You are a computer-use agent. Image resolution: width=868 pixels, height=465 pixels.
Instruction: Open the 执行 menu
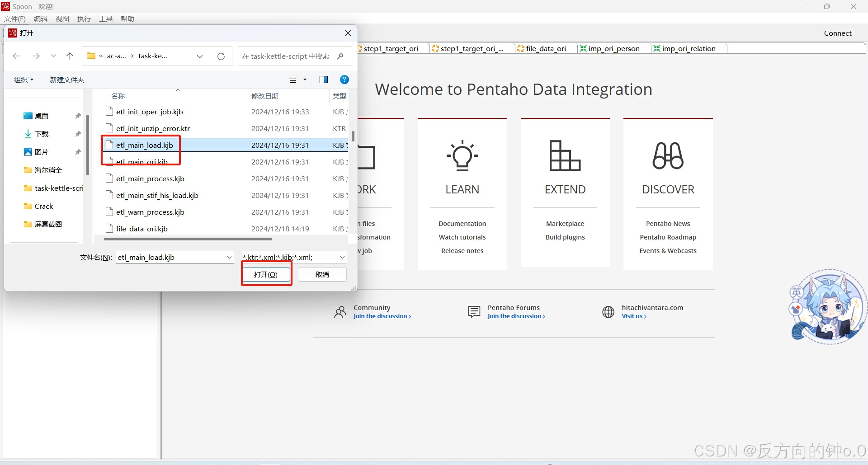(x=84, y=19)
